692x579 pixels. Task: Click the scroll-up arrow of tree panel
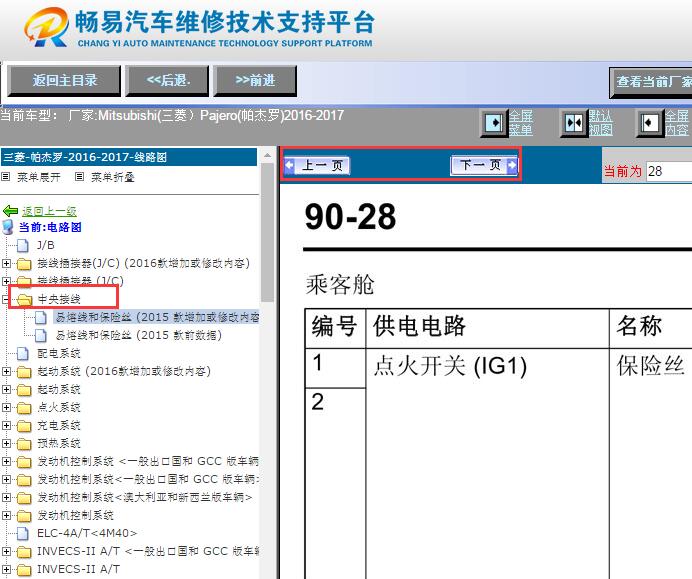(267, 155)
